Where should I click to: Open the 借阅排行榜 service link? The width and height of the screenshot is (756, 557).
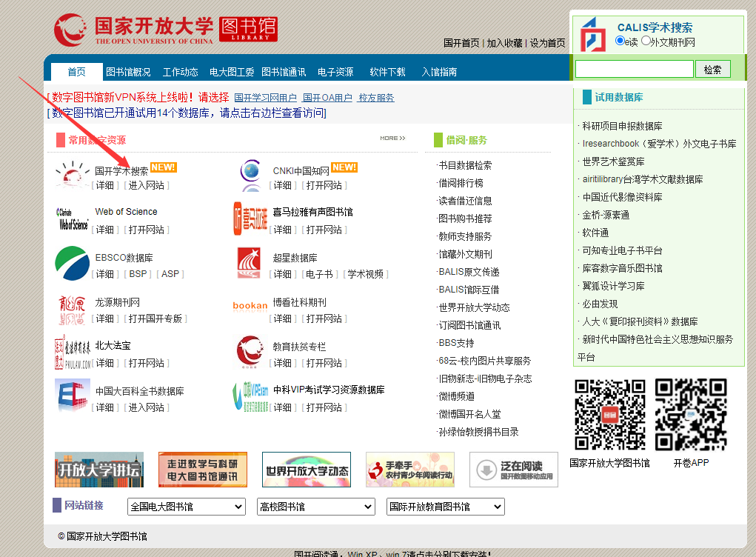point(461,183)
